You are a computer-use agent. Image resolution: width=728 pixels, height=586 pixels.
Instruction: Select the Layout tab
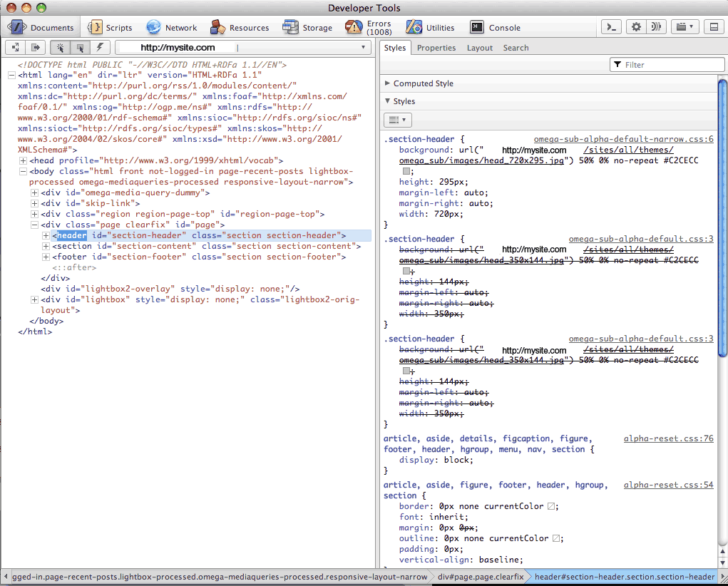[x=480, y=48]
